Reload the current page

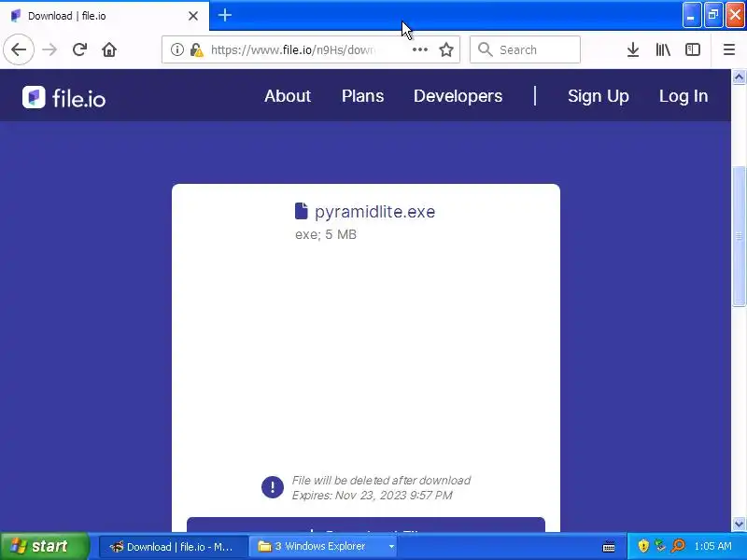point(79,49)
